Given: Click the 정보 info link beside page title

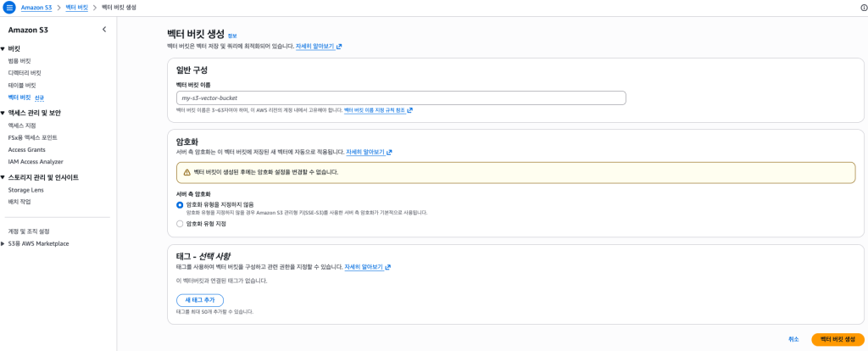Looking at the screenshot, I should click(x=232, y=36).
